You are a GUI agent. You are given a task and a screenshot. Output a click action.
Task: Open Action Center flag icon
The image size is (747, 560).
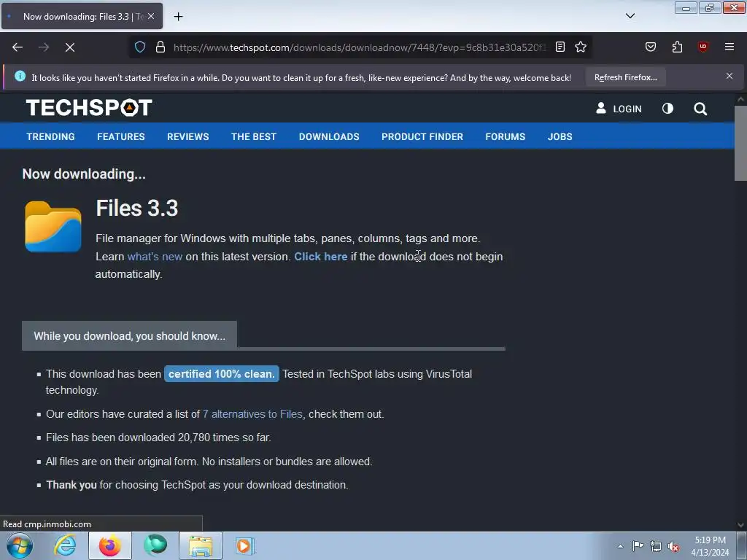click(x=638, y=545)
